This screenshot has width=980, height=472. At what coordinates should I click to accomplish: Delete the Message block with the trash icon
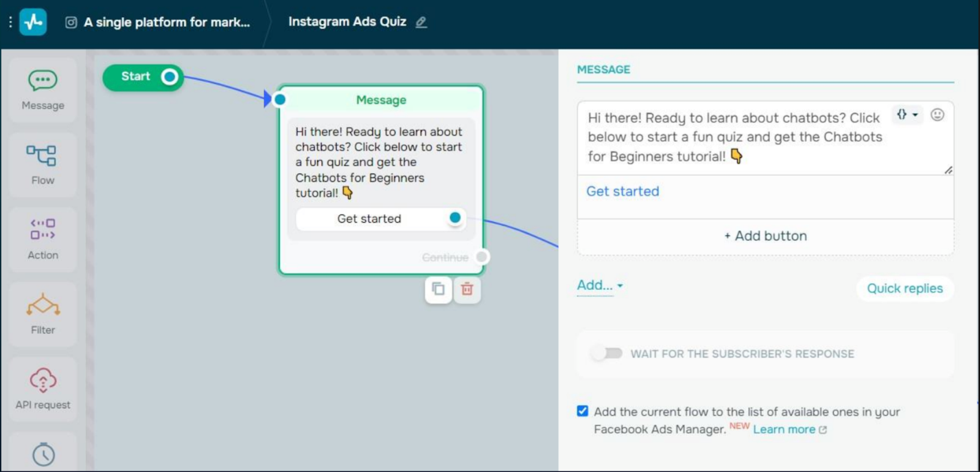(x=467, y=289)
